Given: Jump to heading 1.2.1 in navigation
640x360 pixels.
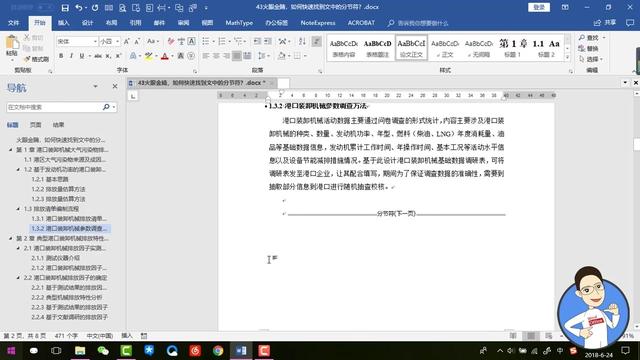Looking at the screenshot, I should [x=50, y=179].
